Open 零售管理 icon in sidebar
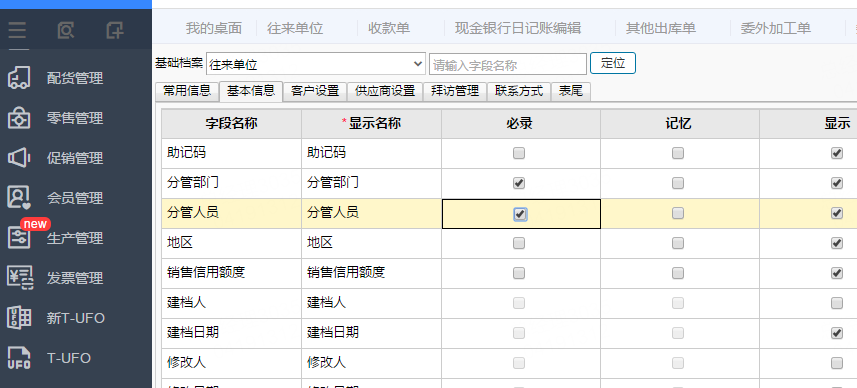Image resolution: width=857 pixels, height=388 pixels. pos(19,118)
